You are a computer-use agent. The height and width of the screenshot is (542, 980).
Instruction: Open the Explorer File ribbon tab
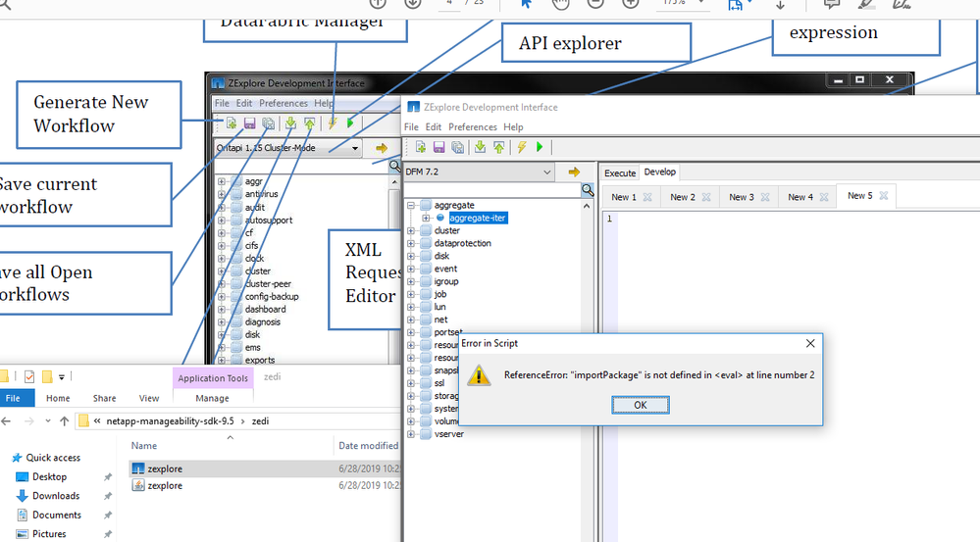(x=13, y=398)
